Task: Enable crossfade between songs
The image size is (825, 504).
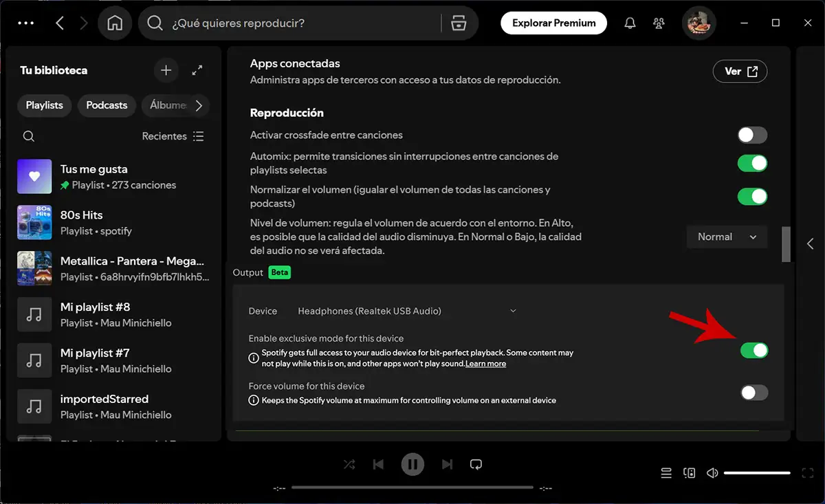Action: [752, 135]
